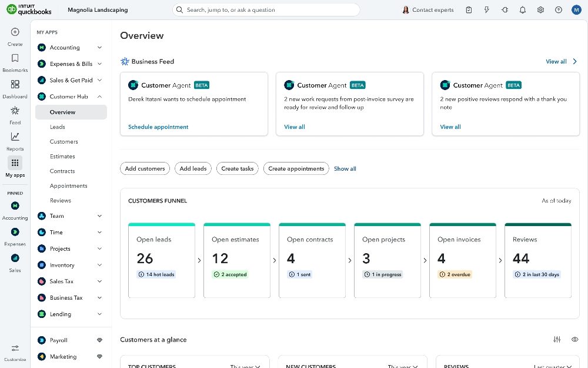Toggle visibility eye for Customers at a glance
This screenshot has height=368, width=588.
point(574,339)
